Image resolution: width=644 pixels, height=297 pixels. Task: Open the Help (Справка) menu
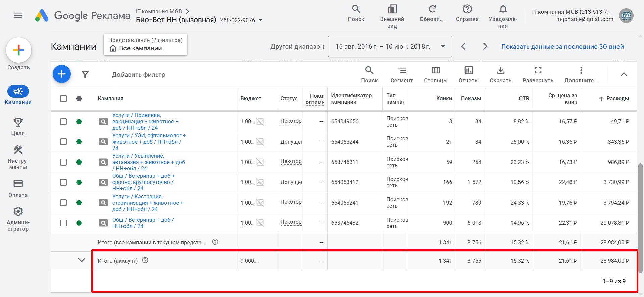[x=467, y=13]
